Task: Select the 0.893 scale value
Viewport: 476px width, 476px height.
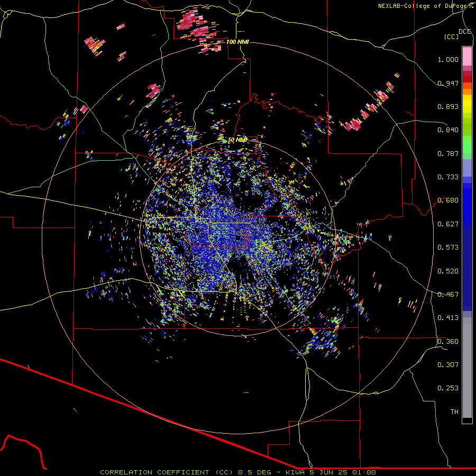Action: click(x=448, y=106)
